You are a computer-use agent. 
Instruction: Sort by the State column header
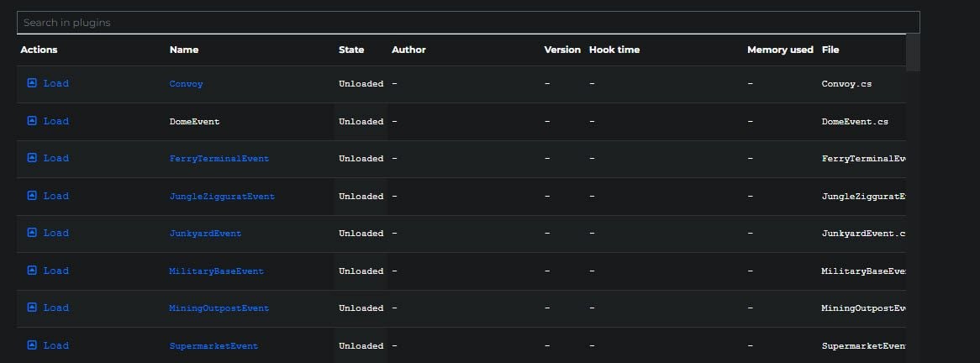[351, 50]
